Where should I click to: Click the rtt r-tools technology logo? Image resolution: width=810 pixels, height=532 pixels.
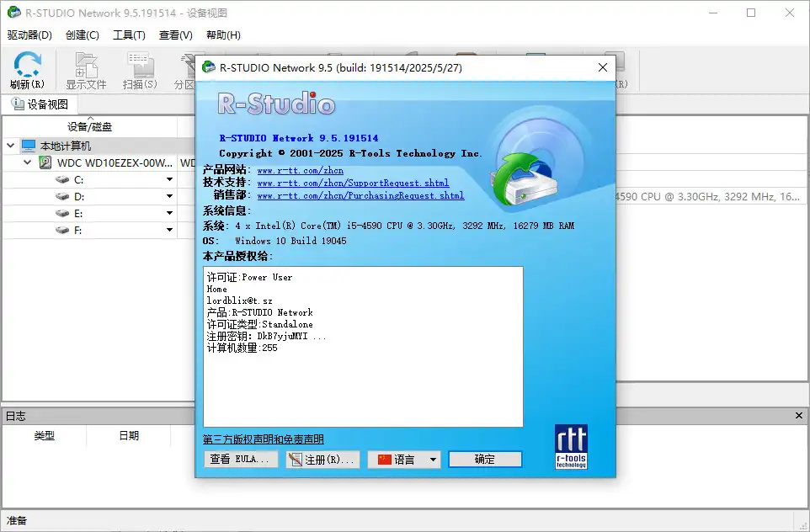tap(571, 446)
